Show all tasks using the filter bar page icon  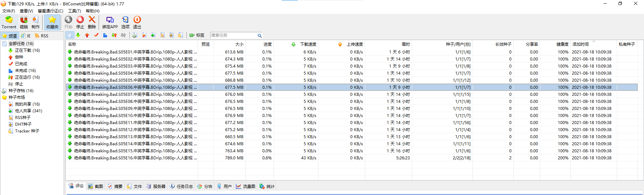click(x=69, y=35)
